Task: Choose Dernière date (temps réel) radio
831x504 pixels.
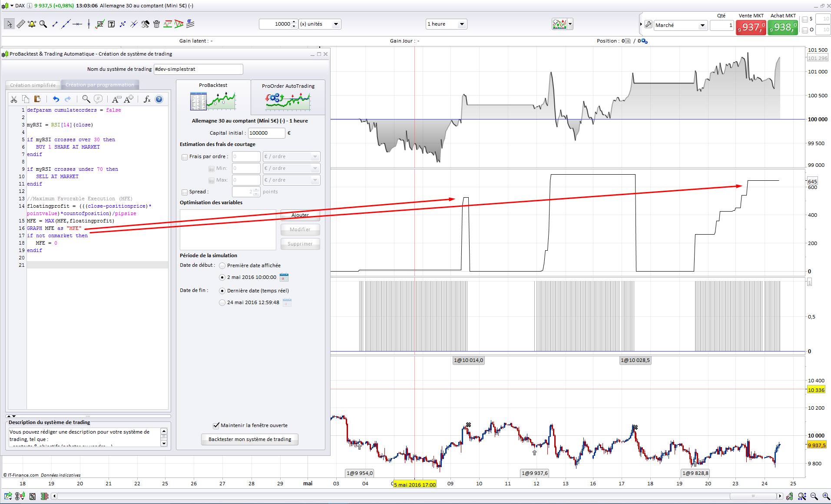Action: (222, 291)
